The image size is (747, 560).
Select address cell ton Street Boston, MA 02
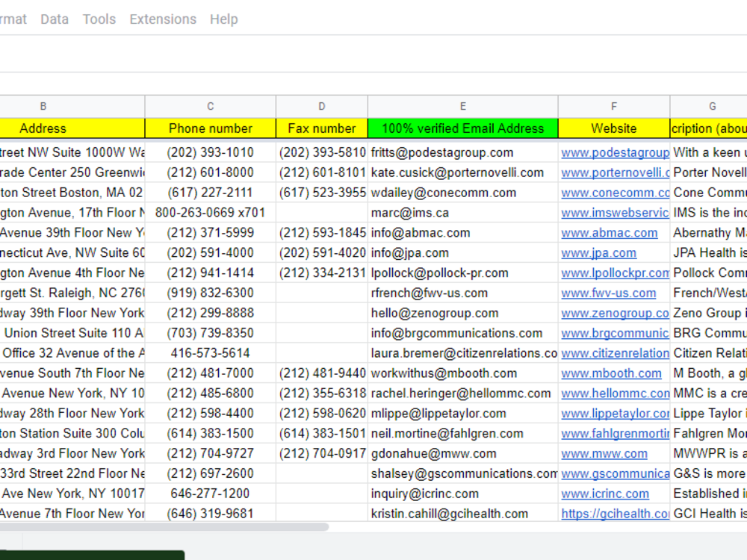72,193
